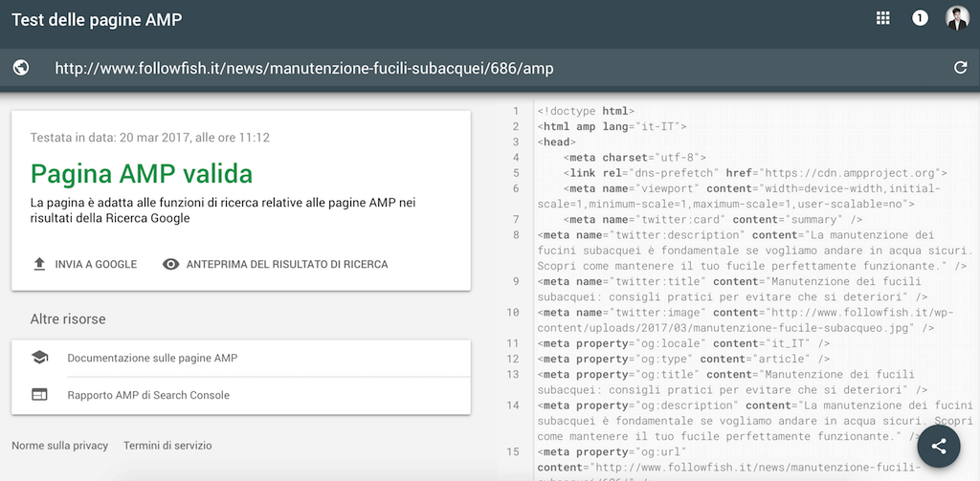Screen dimensions: 980x481
Task: Click the og:locale meta tag code line
Action: tap(683, 343)
